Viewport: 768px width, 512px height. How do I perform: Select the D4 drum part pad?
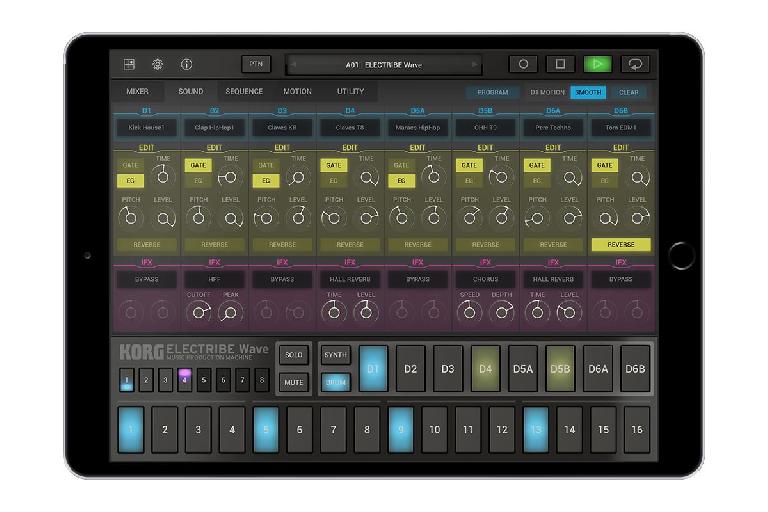click(485, 369)
